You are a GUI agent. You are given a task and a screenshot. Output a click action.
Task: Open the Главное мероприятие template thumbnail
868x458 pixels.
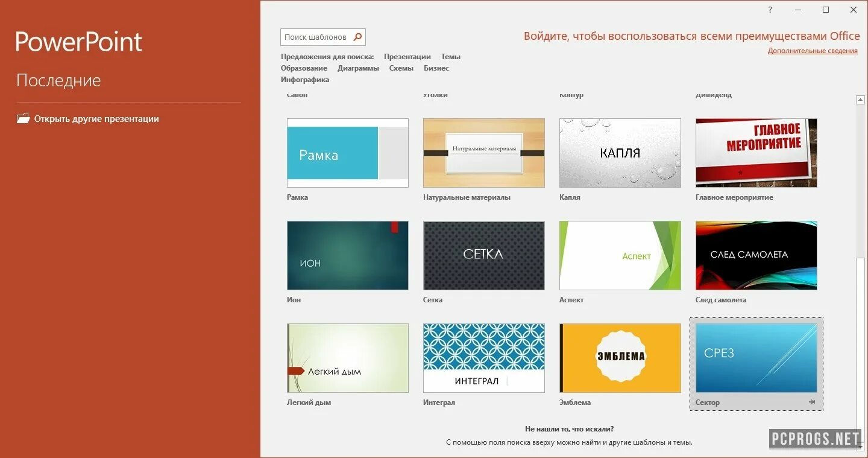756,153
